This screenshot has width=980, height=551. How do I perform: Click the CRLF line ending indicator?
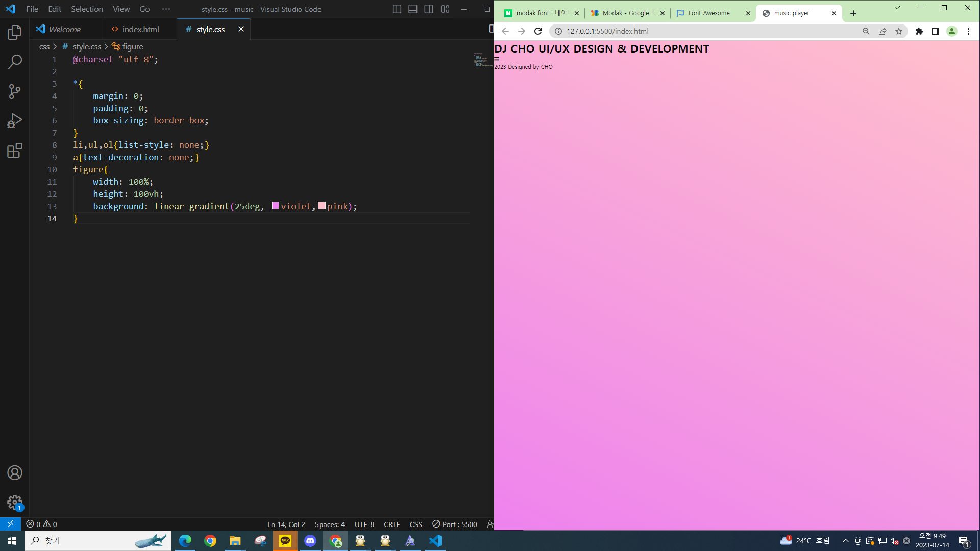(391, 524)
